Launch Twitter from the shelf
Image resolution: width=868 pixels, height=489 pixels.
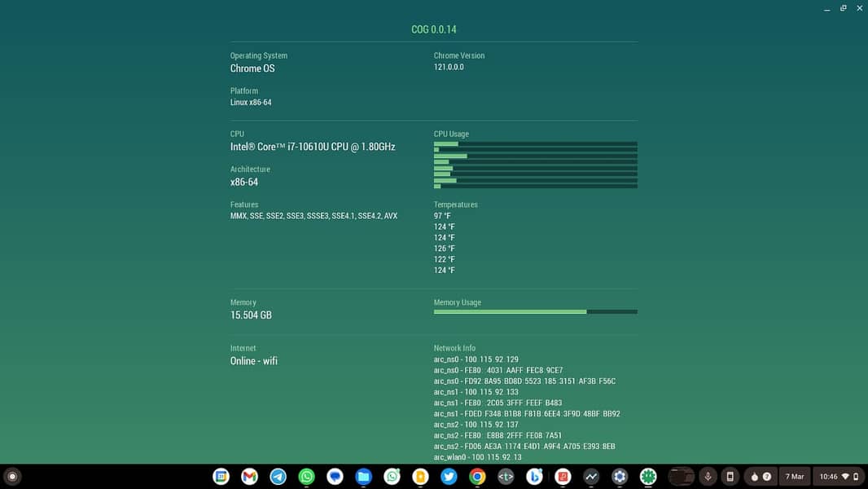point(449,477)
